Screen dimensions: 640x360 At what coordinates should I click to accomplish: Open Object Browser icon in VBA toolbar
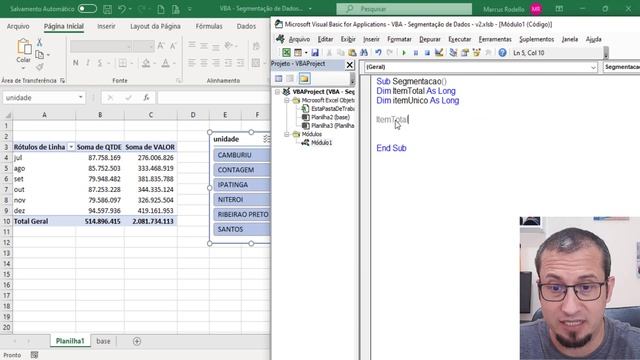pyautogui.click(x=476, y=53)
